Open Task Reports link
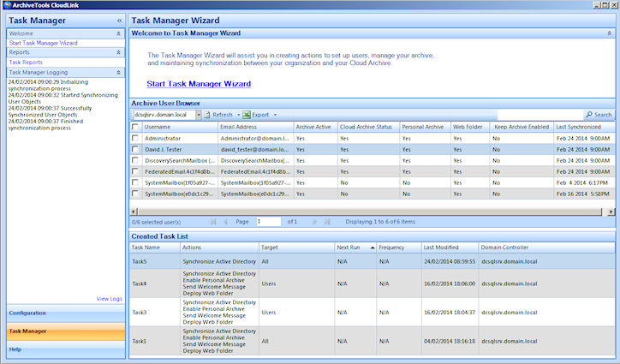Viewport: 620px width, 364px height. pyautogui.click(x=26, y=63)
